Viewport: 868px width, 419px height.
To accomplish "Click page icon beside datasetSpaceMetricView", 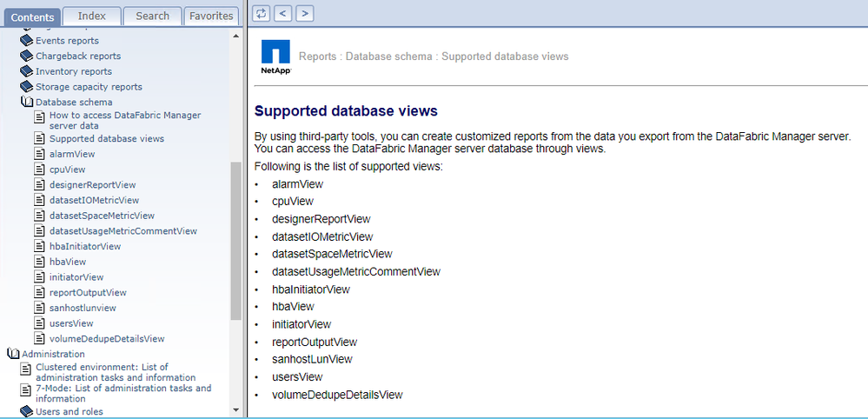I will pos(39,216).
